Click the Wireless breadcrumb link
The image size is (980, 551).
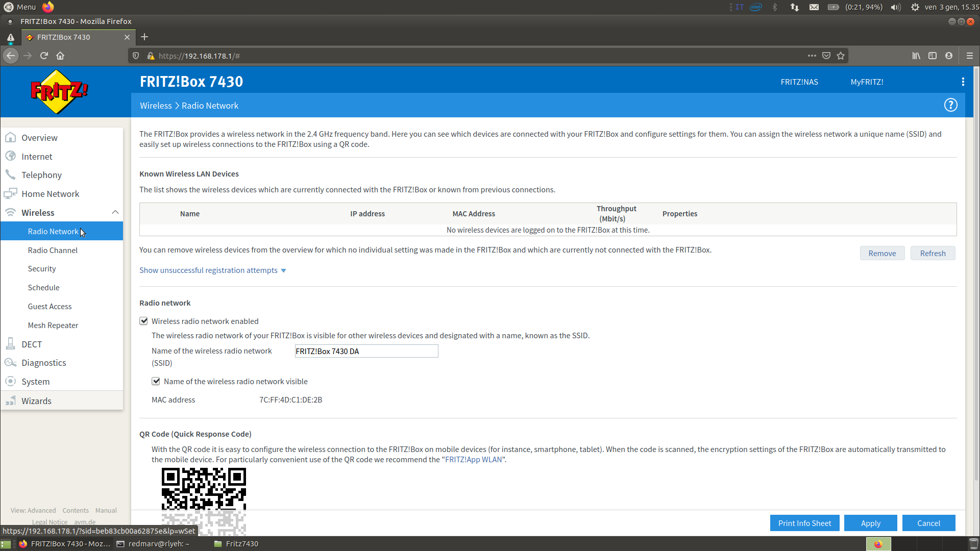(156, 106)
